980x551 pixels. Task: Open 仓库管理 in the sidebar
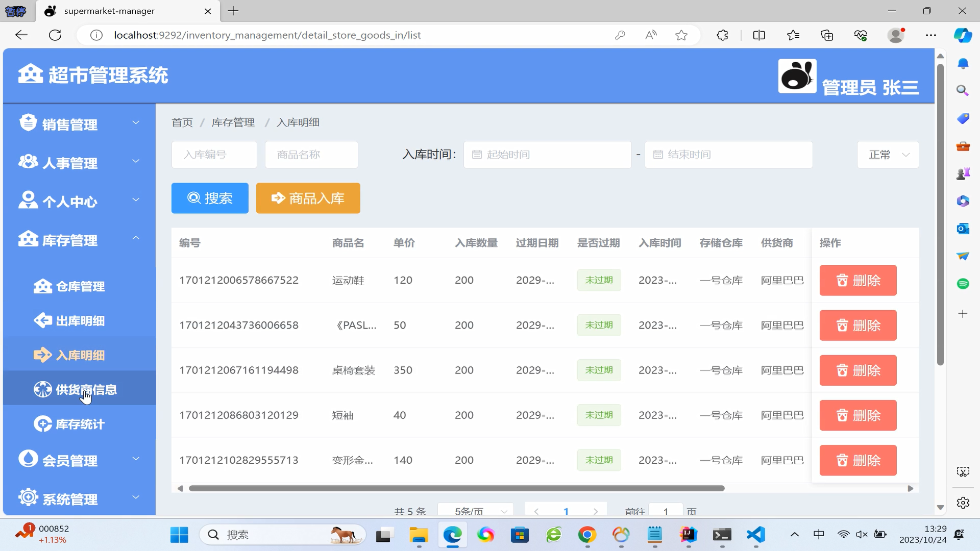(x=80, y=287)
